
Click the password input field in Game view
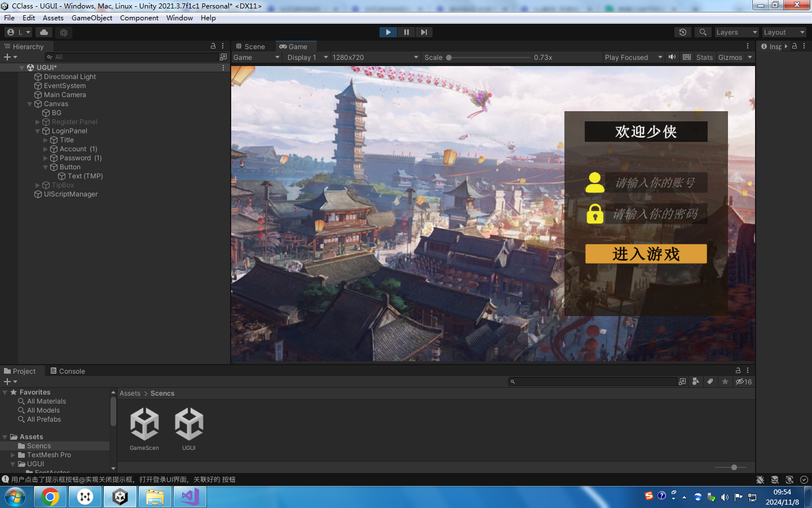click(656, 214)
